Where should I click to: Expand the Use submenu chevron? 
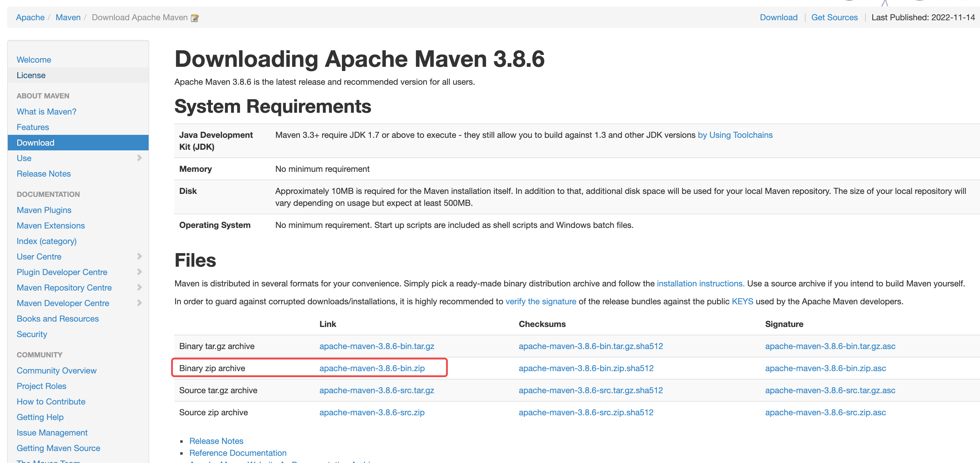139,158
